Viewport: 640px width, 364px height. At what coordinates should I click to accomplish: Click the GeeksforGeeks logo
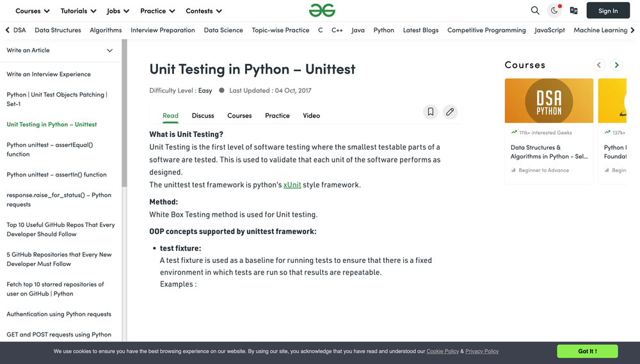tap(322, 10)
